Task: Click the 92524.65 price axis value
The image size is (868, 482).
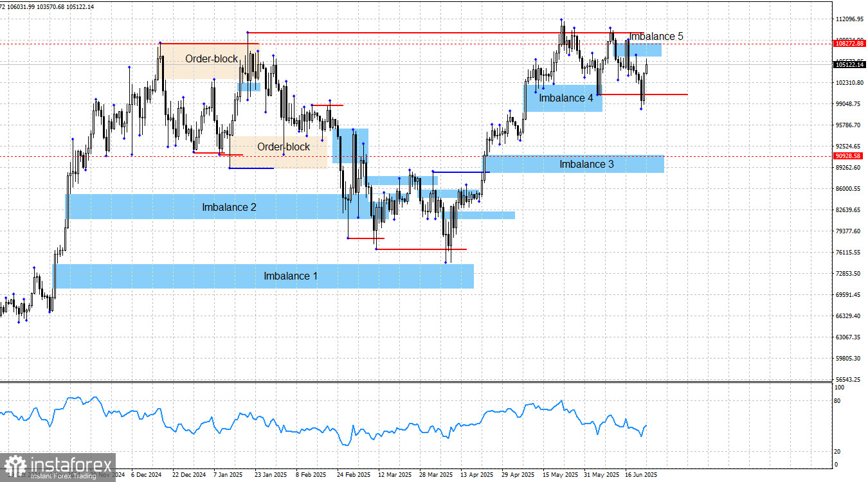Action: click(x=849, y=147)
